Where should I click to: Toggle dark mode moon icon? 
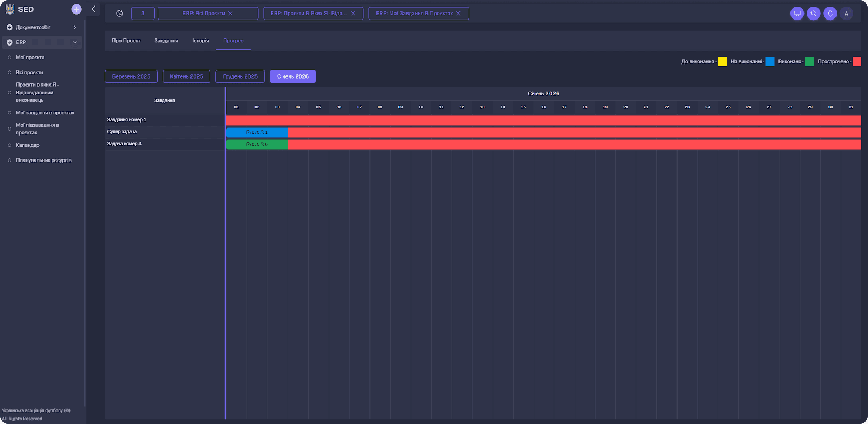(x=119, y=14)
